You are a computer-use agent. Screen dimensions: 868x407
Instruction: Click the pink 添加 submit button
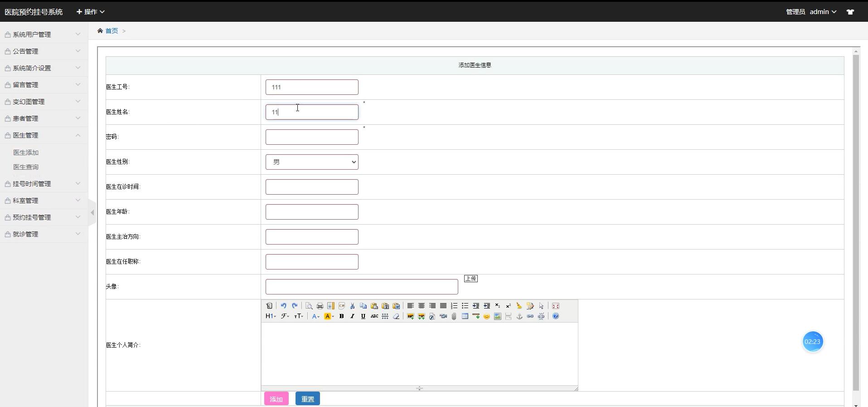(276, 399)
